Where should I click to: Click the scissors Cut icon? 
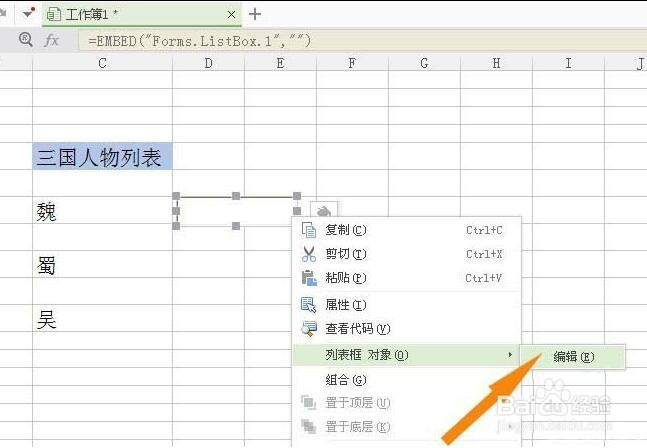tap(309, 254)
